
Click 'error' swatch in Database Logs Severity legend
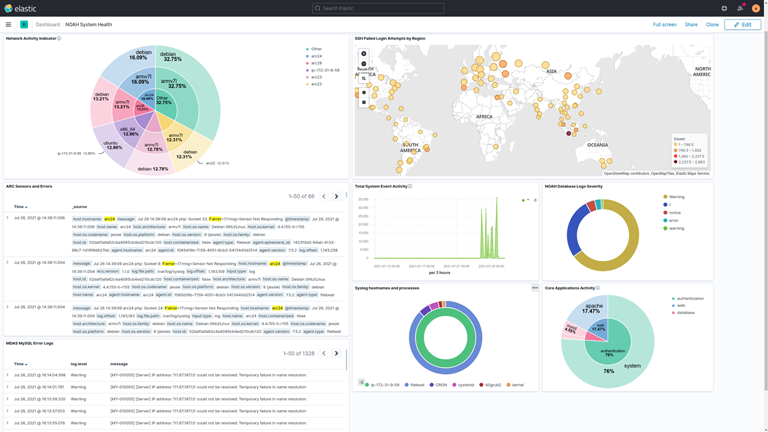pos(665,220)
